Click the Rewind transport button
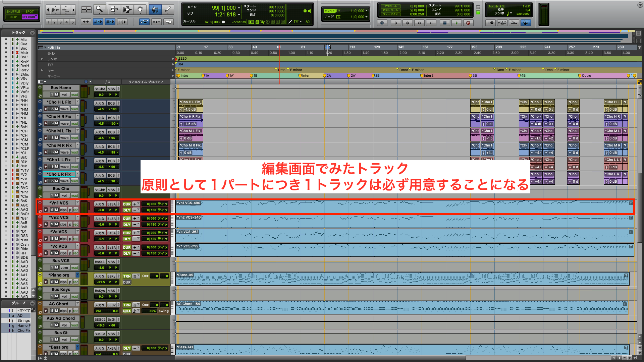Image resolution: width=644 pixels, height=362 pixels. click(408, 23)
